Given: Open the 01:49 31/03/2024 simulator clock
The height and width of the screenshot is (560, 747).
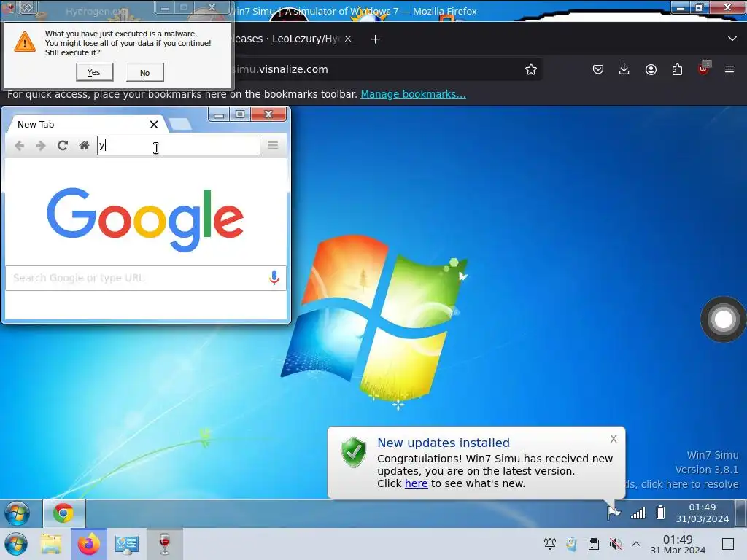Looking at the screenshot, I should (x=703, y=513).
